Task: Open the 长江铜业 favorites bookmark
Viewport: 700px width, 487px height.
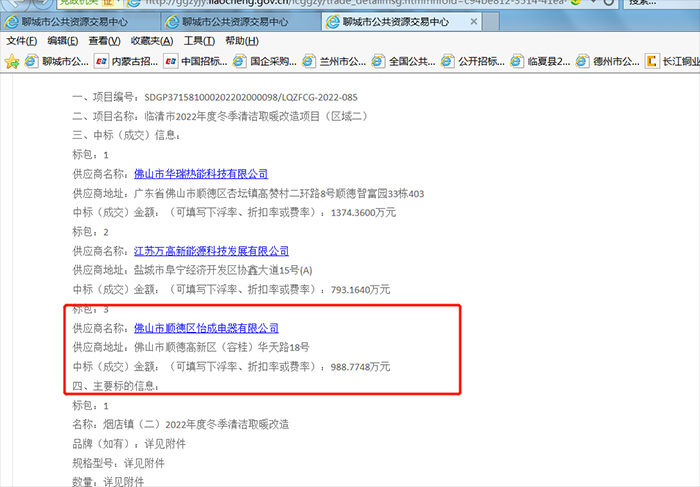Action: tap(673, 61)
